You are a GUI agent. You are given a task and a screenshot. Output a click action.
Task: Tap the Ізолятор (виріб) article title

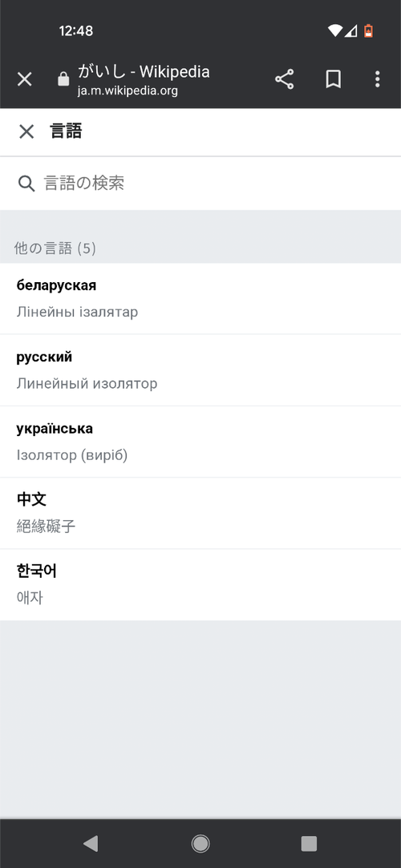click(x=72, y=455)
